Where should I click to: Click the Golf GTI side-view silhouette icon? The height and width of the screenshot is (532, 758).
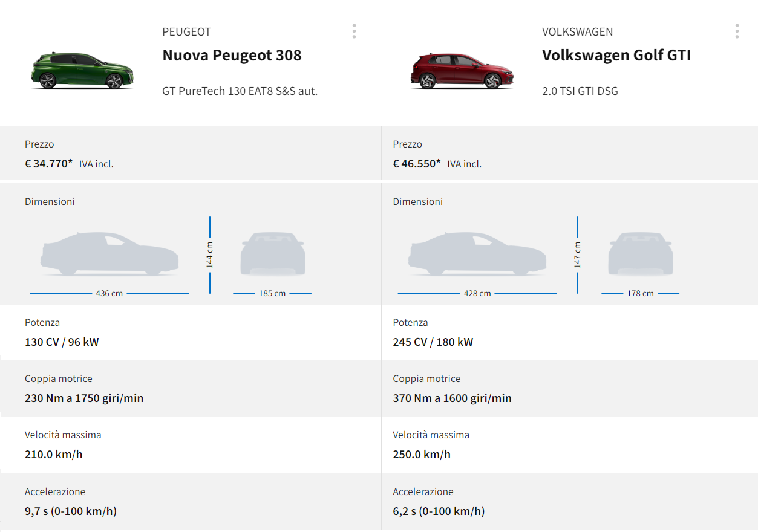point(477,254)
